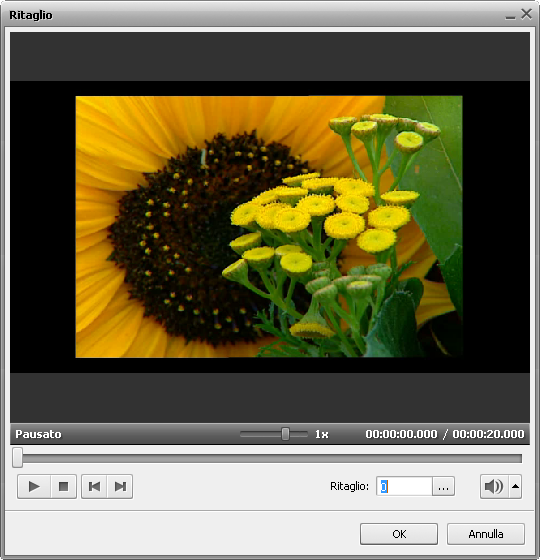This screenshot has width=540, height=560.
Task: Click the Pausato status label
Action: tap(38, 434)
